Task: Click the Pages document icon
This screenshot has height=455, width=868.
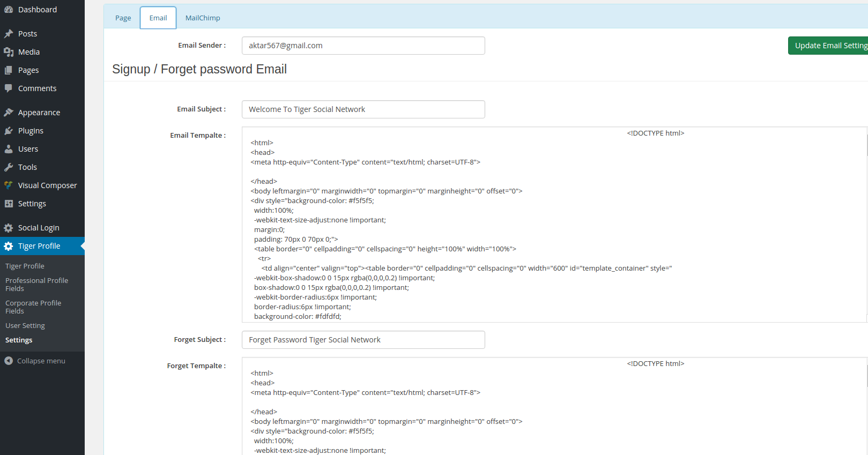Action: pos(9,70)
